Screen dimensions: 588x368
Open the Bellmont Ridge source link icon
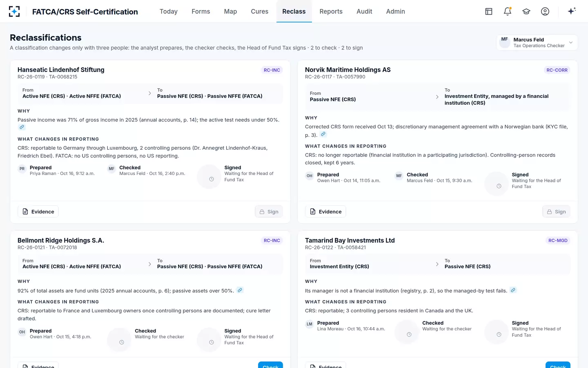(240, 290)
